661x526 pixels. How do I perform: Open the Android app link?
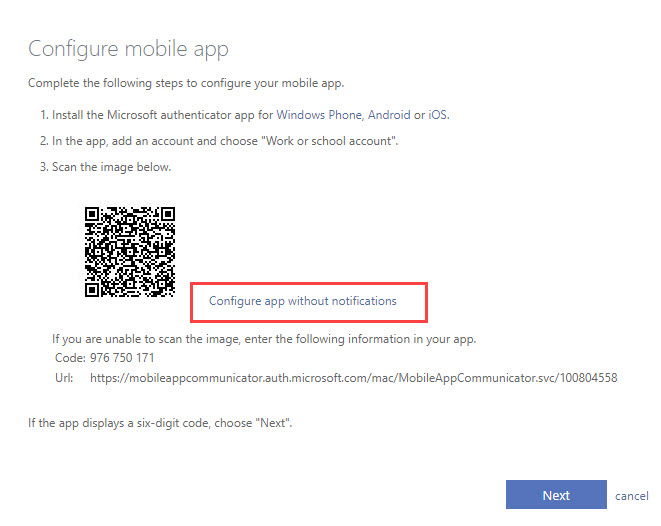point(389,115)
